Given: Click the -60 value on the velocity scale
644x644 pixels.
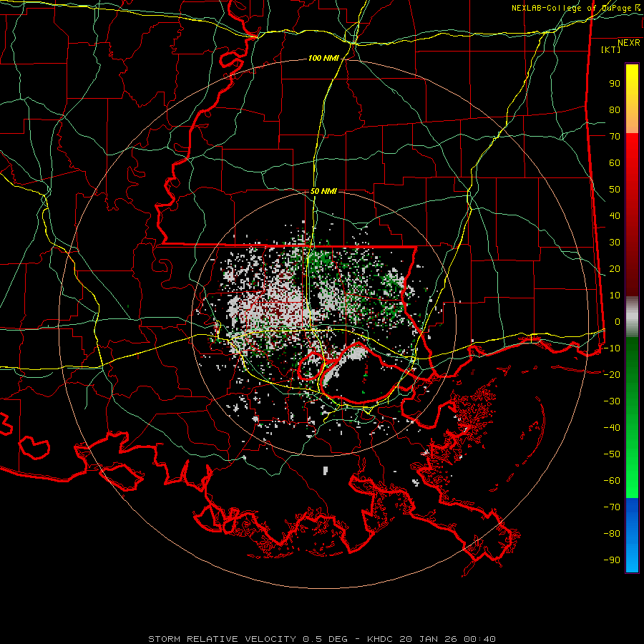Looking at the screenshot, I should [612, 481].
